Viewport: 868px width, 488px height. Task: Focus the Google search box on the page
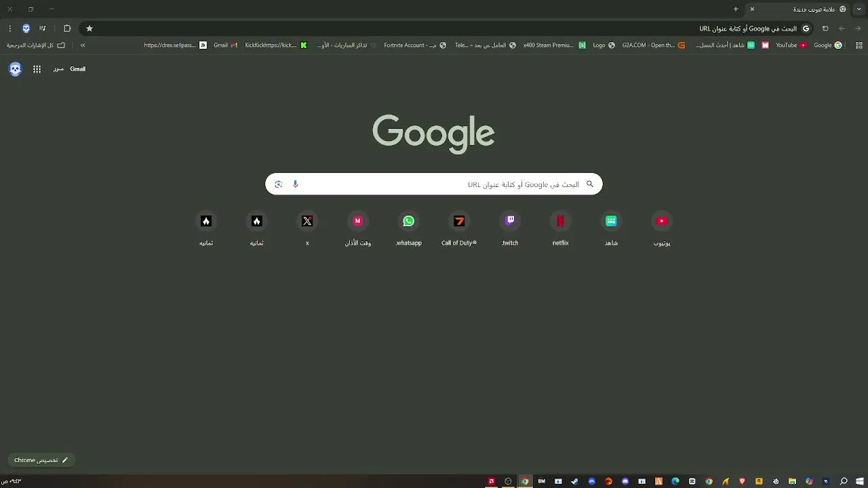(434, 184)
